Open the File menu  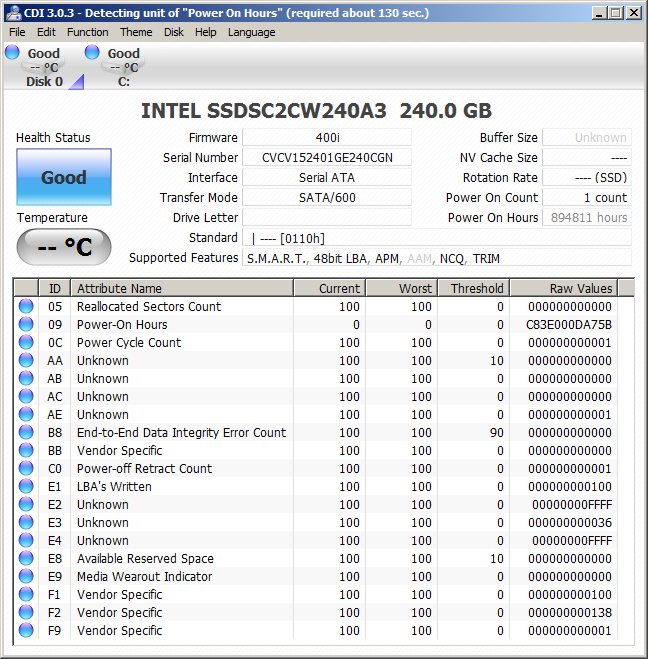pos(17,32)
